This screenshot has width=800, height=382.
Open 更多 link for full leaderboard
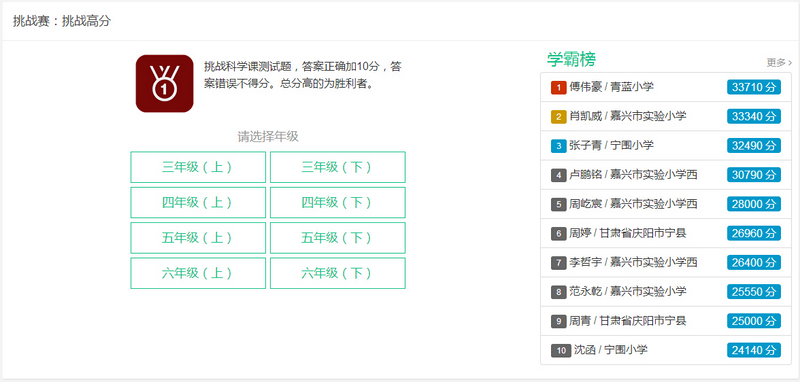pos(779,62)
